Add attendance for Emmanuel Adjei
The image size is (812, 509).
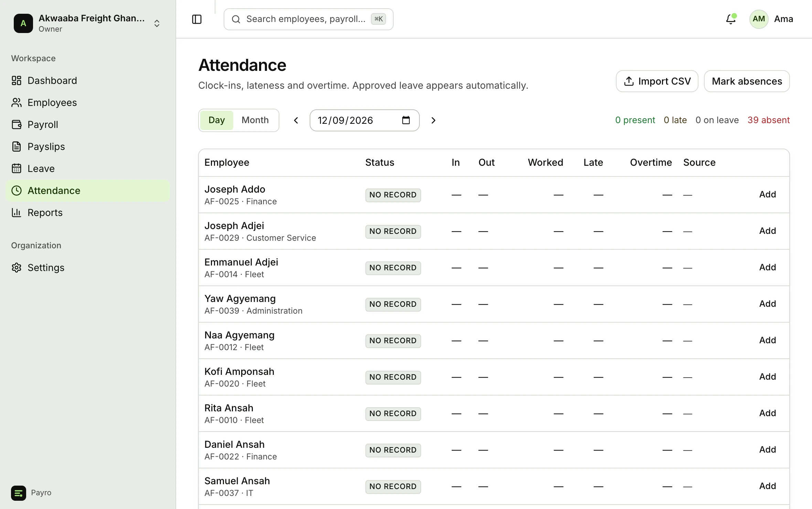pos(768,267)
